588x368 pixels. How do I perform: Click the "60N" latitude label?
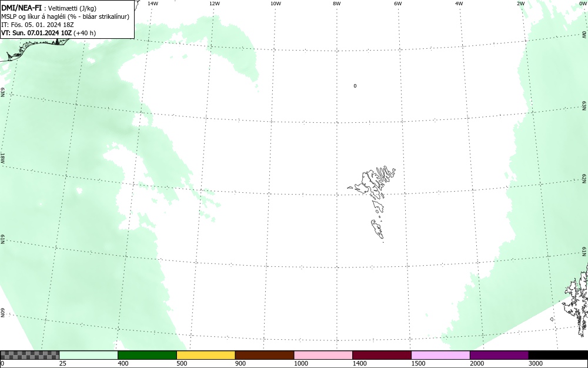(2, 313)
